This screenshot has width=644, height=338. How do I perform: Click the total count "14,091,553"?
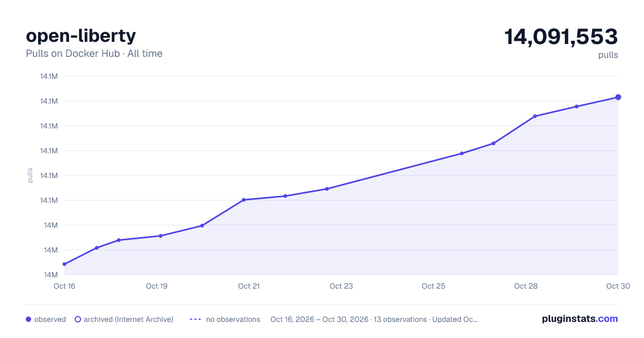561,36
